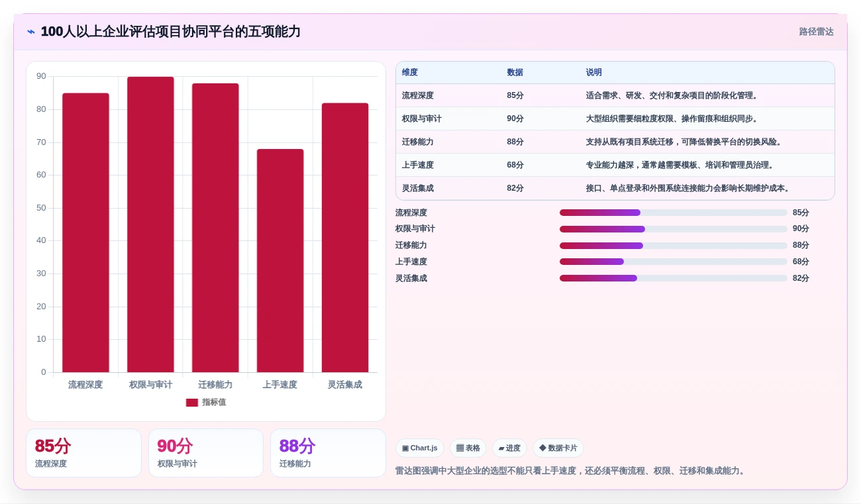Click the 路径雷达 label in header

pos(816,32)
